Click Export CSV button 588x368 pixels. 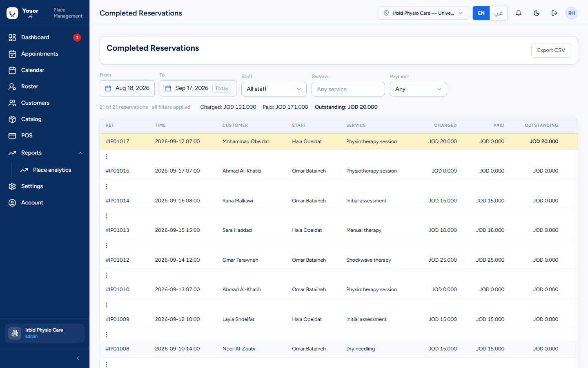coord(551,50)
